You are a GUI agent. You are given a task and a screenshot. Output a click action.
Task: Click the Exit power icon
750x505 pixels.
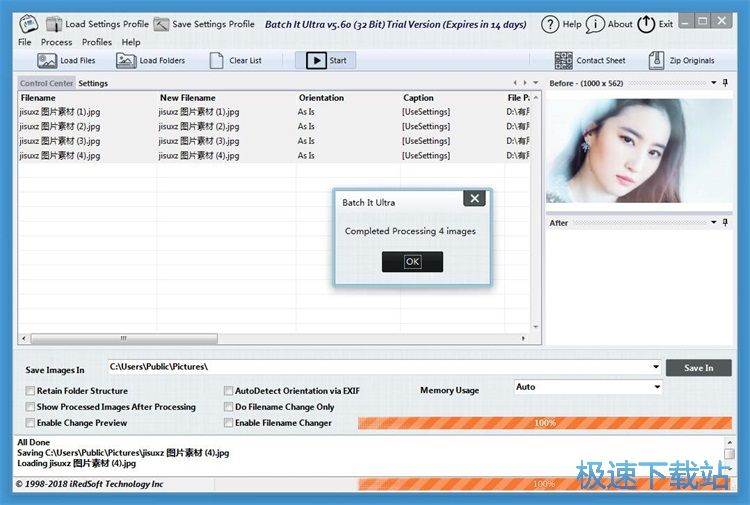tap(646, 24)
